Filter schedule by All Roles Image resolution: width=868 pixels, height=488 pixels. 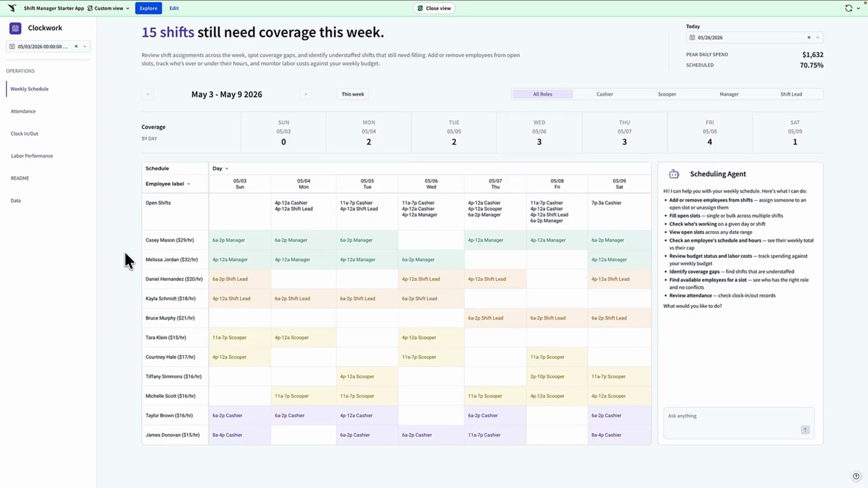(x=542, y=94)
